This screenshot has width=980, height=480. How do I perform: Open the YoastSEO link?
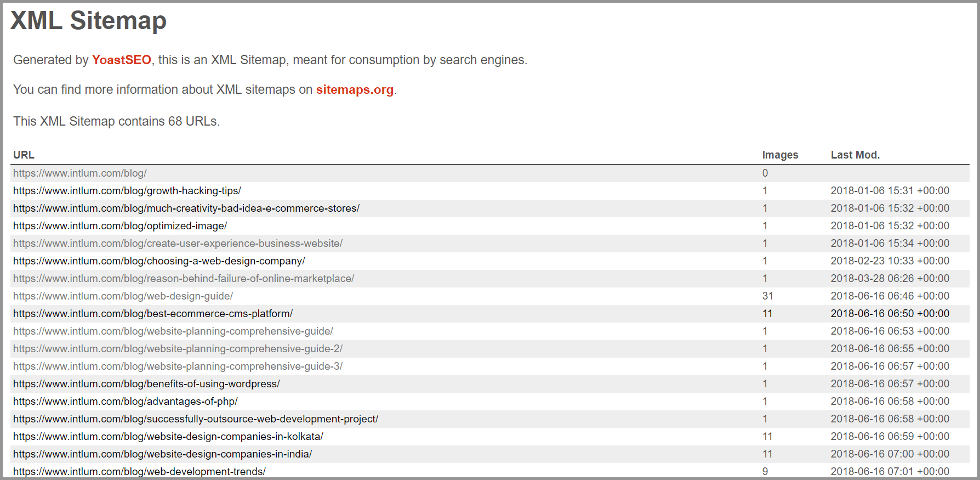[x=122, y=60]
